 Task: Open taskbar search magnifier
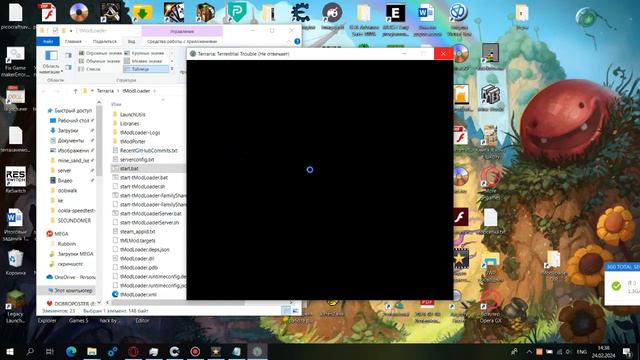[30, 351]
